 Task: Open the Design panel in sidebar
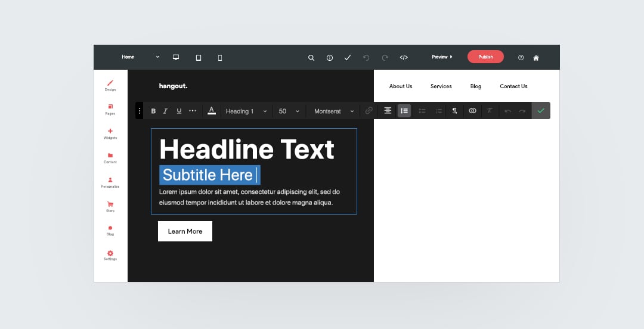click(x=110, y=85)
